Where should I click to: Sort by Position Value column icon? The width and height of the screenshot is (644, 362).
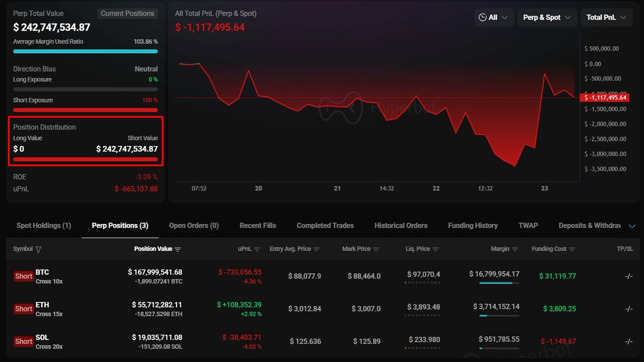(x=178, y=249)
